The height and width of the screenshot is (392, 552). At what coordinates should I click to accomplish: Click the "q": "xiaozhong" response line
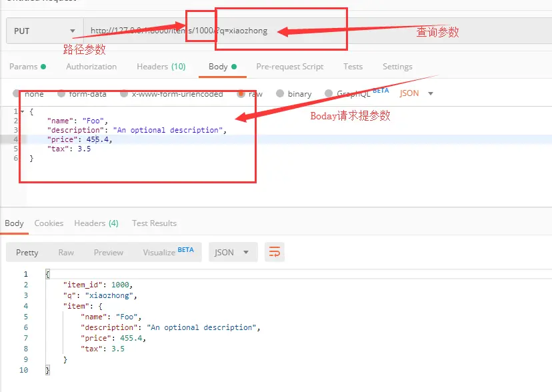coord(100,295)
